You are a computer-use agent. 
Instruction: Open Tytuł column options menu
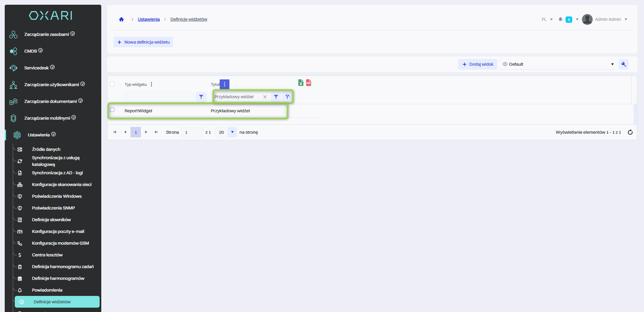pos(224,84)
